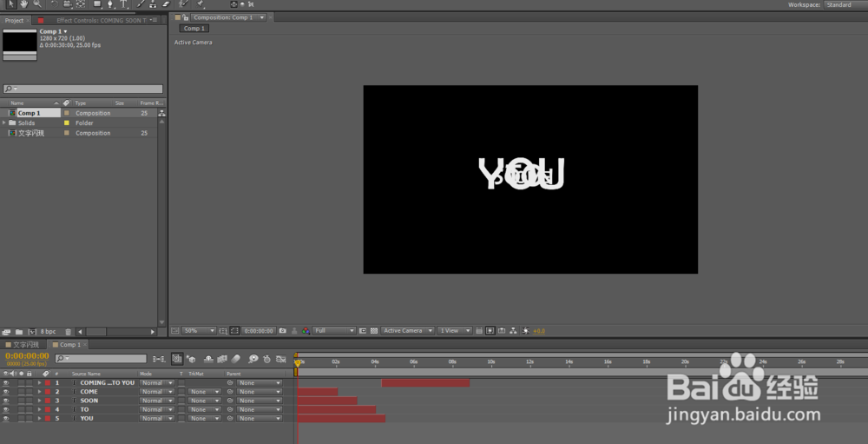The height and width of the screenshot is (444, 868).
Task: Toggle the region of interest icon
Action: 363,331
